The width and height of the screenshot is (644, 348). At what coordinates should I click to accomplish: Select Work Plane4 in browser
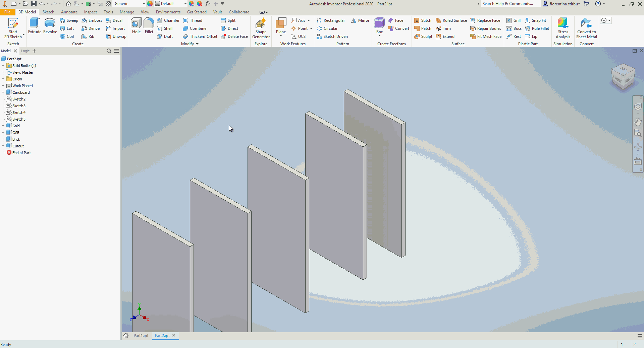point(22,86)
